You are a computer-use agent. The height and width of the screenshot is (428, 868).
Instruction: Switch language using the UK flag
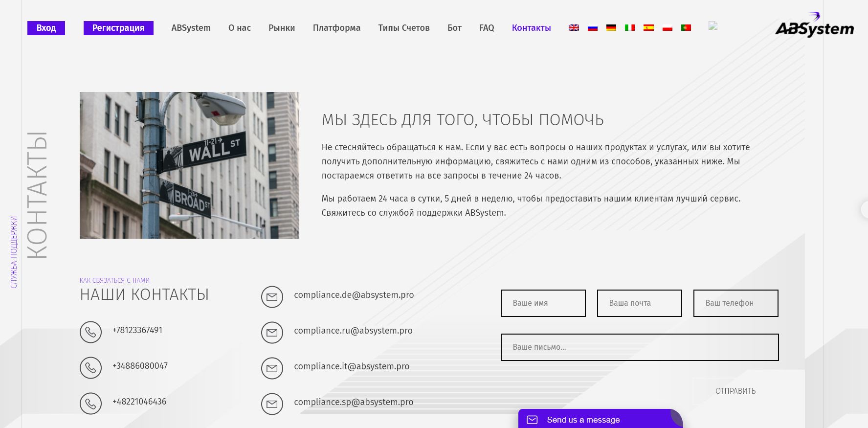tap(574, 28)
